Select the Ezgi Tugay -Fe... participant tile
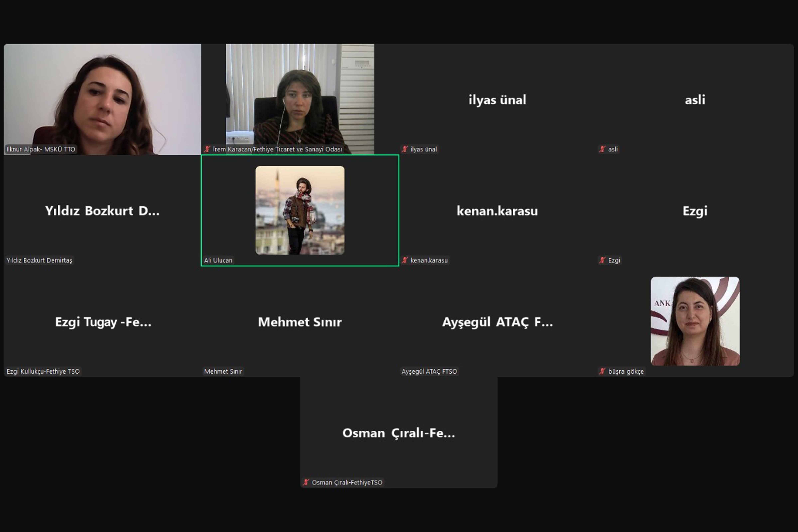This screenshot has height=532, width=798. point(102,322)
